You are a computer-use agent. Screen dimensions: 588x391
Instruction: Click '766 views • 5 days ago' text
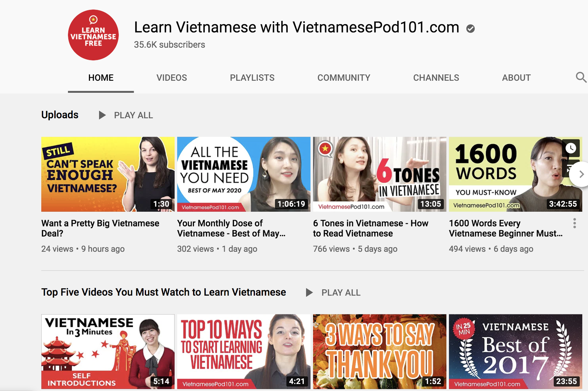pos(355,249)
